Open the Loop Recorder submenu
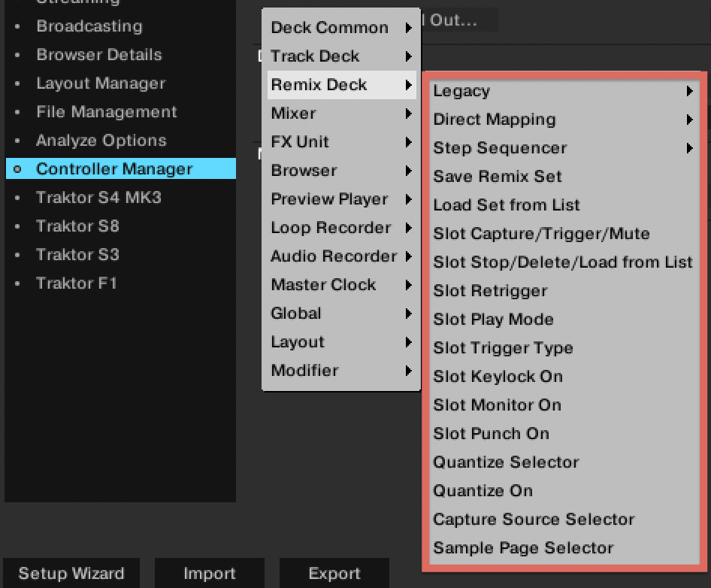The height and width of the screenshot is (588, 711). click(x=331, y=228)
